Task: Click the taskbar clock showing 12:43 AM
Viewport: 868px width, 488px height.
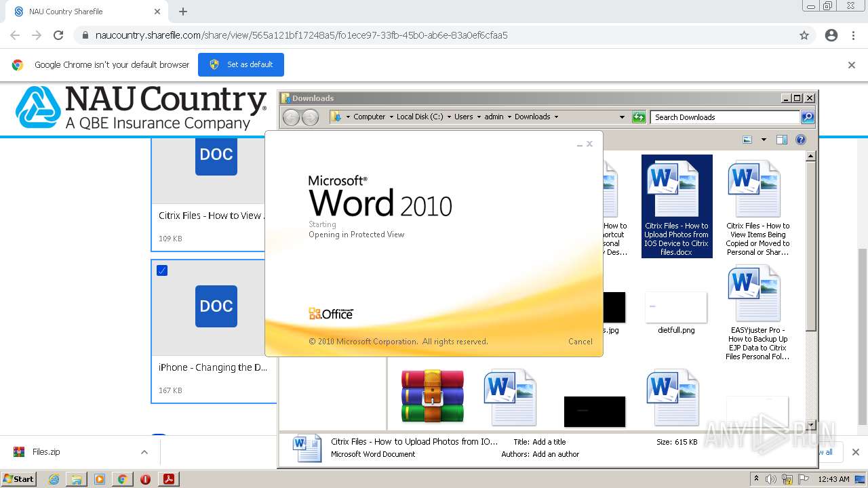Action: pyautogui.click(x=833, y=479)
